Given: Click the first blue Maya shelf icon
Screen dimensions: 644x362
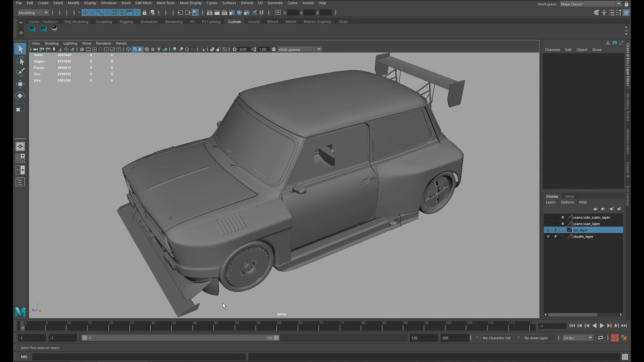Looking at the screenshot, I should pos(32,29).
